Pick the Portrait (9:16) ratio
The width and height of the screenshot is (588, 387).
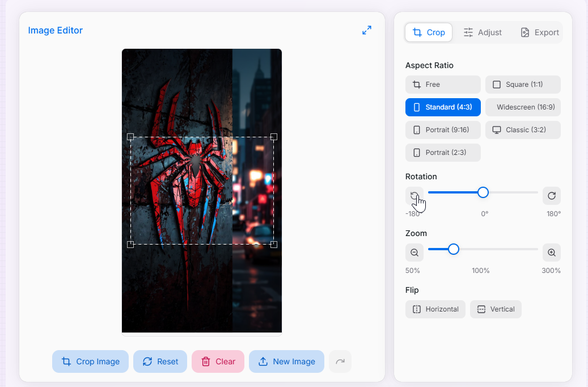(x=443, y=130)
